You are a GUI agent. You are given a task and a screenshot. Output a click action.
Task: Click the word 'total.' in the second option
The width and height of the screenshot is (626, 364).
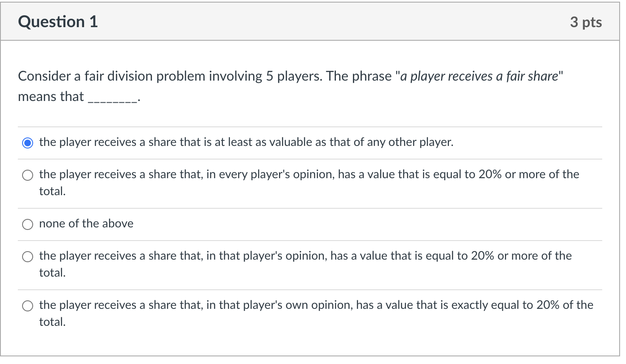(52, 191)
